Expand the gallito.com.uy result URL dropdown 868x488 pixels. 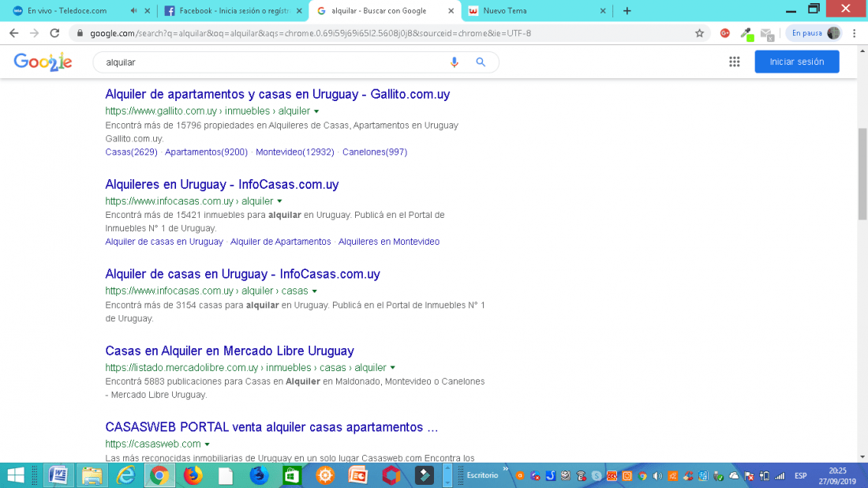316,111
